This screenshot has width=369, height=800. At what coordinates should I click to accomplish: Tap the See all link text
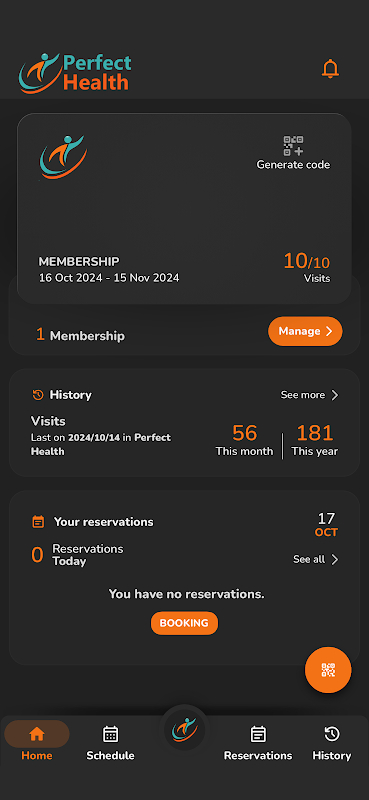[x=309, y=560]
